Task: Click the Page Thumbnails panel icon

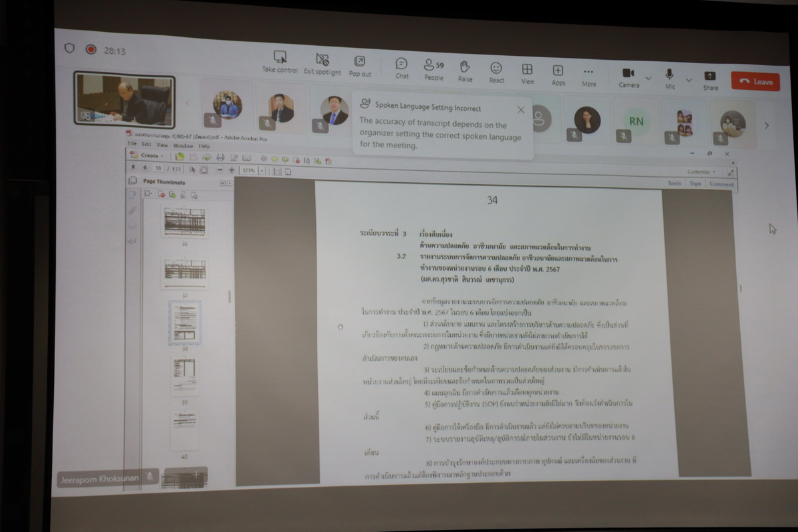Action: tap(132, 181)
